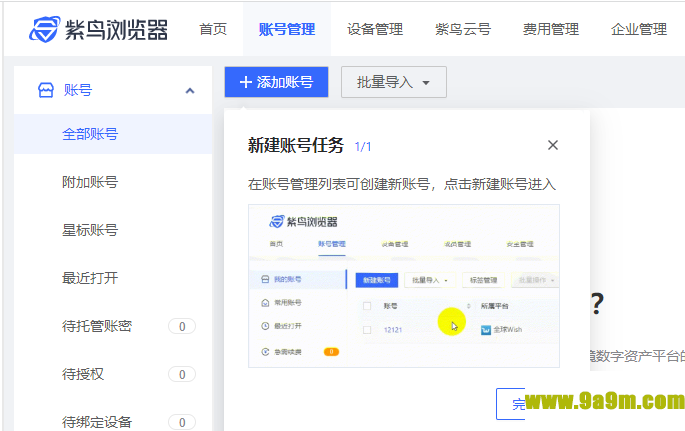Select the 企业管理 tab
The height and width of the screenshot is (431, 685).
639,29
